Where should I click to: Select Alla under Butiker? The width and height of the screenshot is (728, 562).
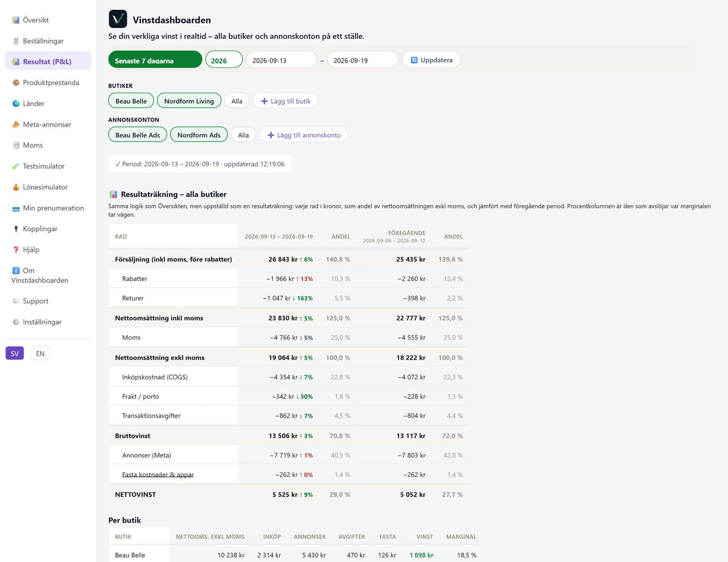click(237, 101)
